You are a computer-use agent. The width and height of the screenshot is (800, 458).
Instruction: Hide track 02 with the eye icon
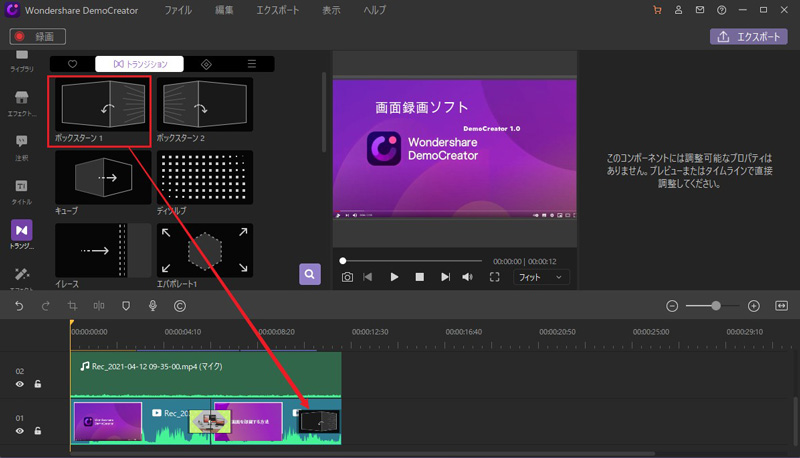pyautogui.click(x=19, y=384)
